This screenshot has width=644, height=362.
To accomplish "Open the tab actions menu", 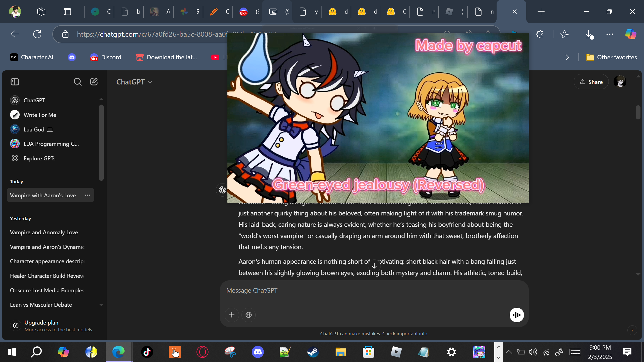I will click(67, 12).
